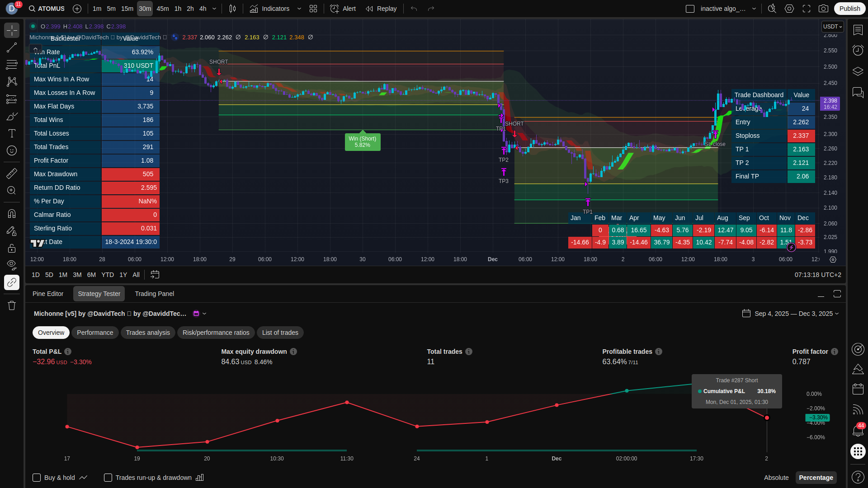Expand the timeframe interval dropdown arrow
This screenshot has width=868, height=488.
click(x=214, y=9)
